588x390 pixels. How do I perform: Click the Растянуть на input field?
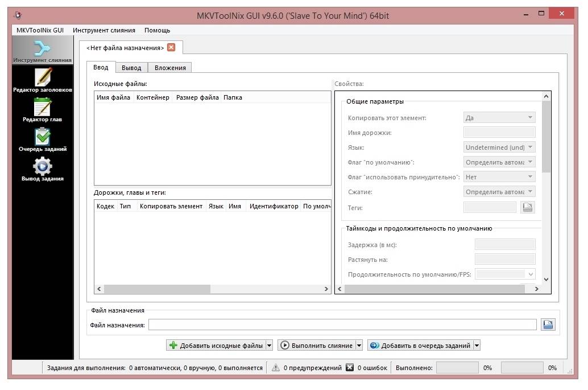click(505, 260)
